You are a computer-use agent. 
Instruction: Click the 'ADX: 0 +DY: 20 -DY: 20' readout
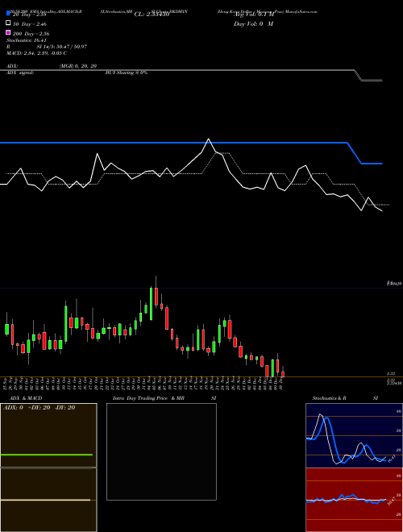tap(39, 408)
